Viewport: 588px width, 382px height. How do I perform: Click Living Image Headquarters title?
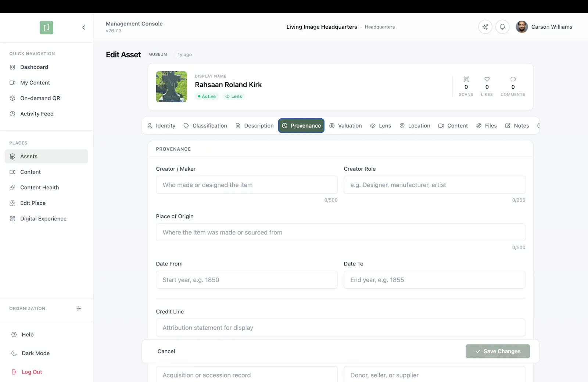pyautogui.click(x=322, y=27)
